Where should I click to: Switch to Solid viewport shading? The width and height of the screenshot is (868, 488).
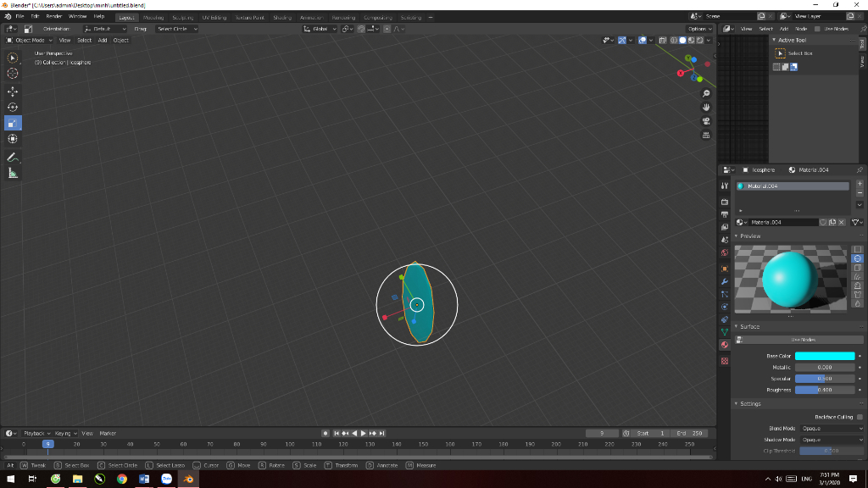coord(682,41)
